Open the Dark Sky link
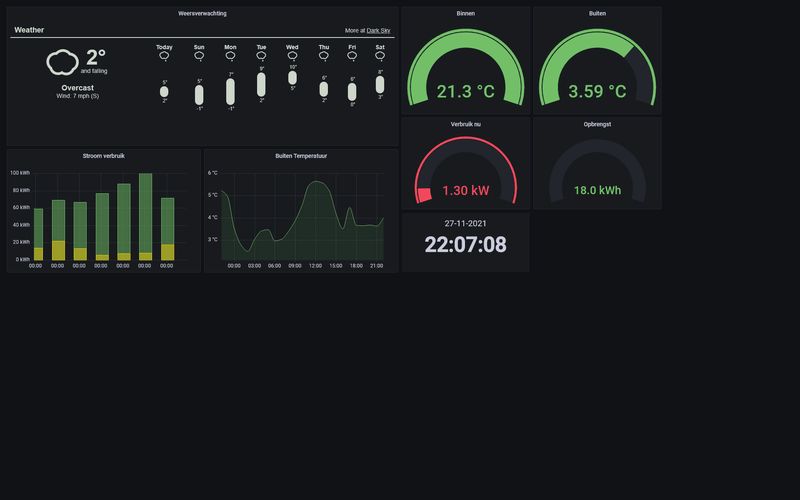 point(378,31)
